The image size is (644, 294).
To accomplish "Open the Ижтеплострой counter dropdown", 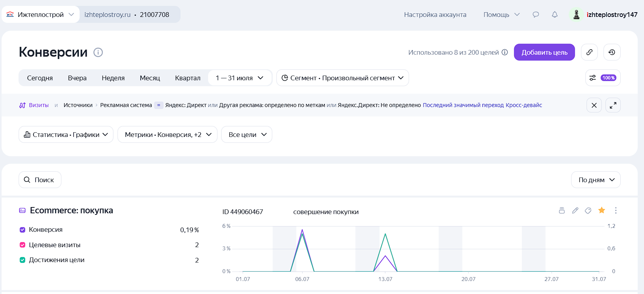I will 41,15.
